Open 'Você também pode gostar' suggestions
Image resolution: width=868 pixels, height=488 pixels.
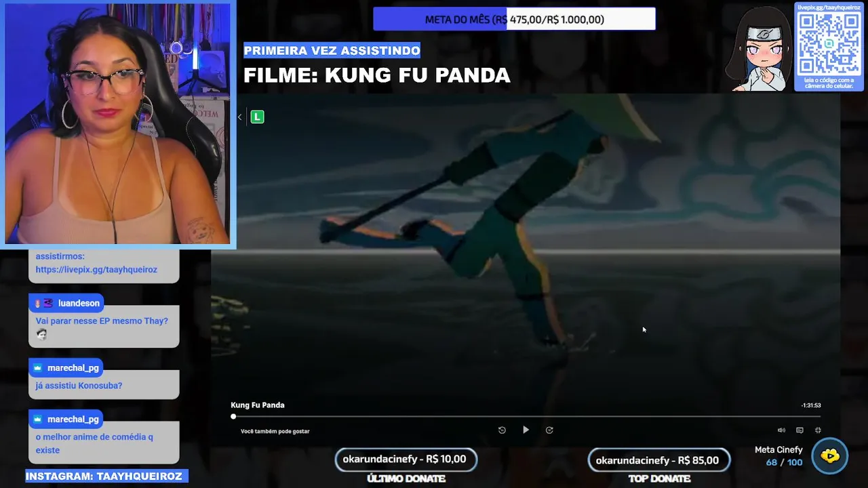(275, 431)
